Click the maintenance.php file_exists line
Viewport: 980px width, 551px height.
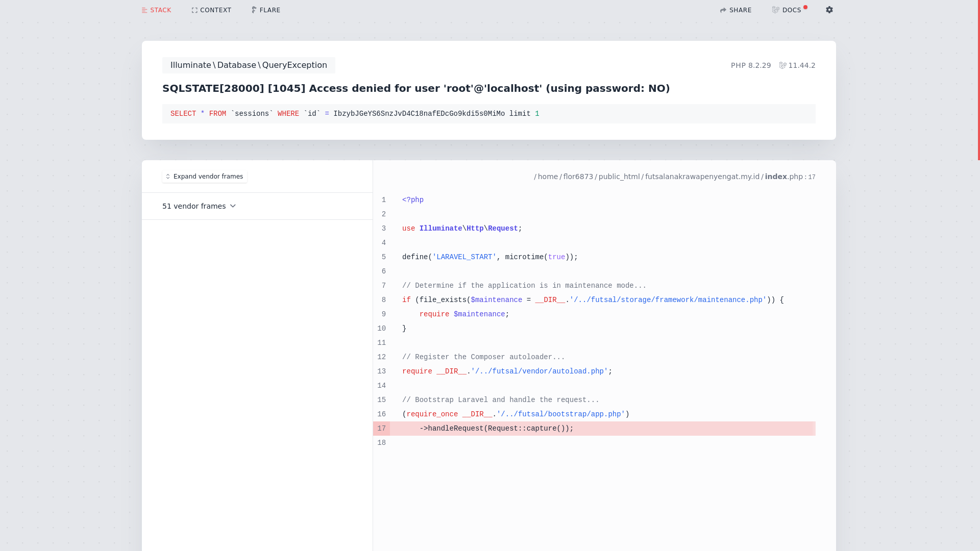593,300
